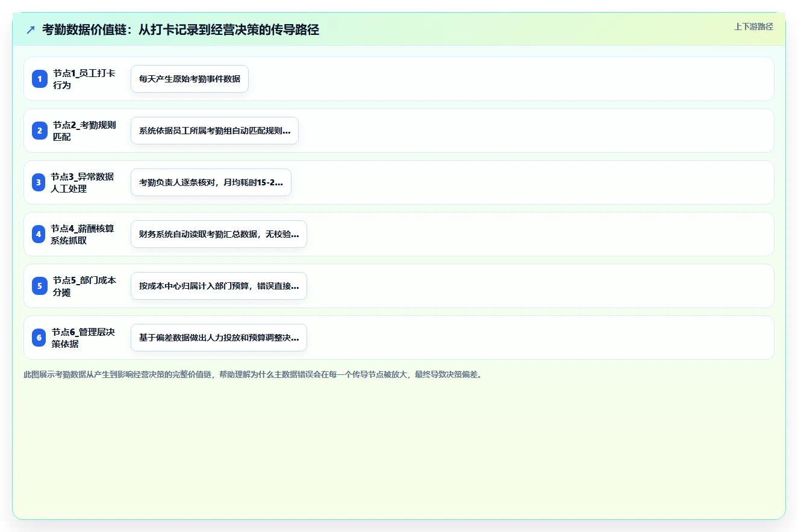This screenshot has height=532, width=798.
Task: Select the 节点6_管理层决策依据 label
Action: pos(83,338)
